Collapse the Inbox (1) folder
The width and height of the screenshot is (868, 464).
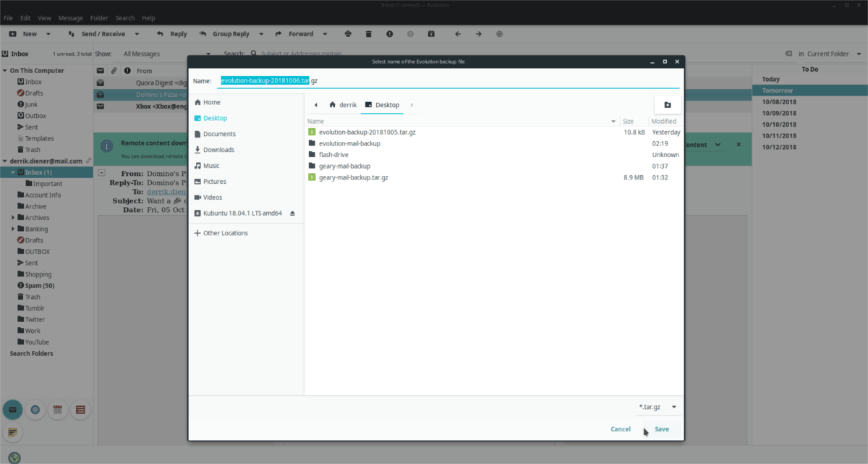[13, 172]
